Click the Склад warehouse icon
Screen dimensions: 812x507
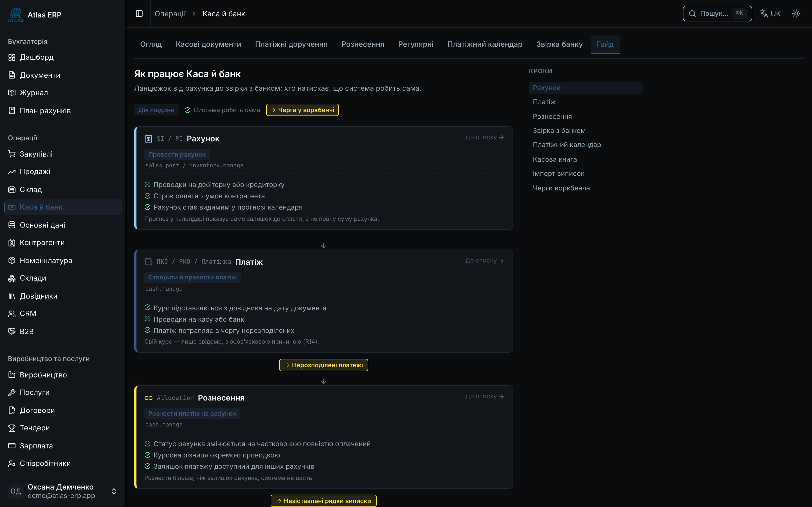tap(12, 190)
